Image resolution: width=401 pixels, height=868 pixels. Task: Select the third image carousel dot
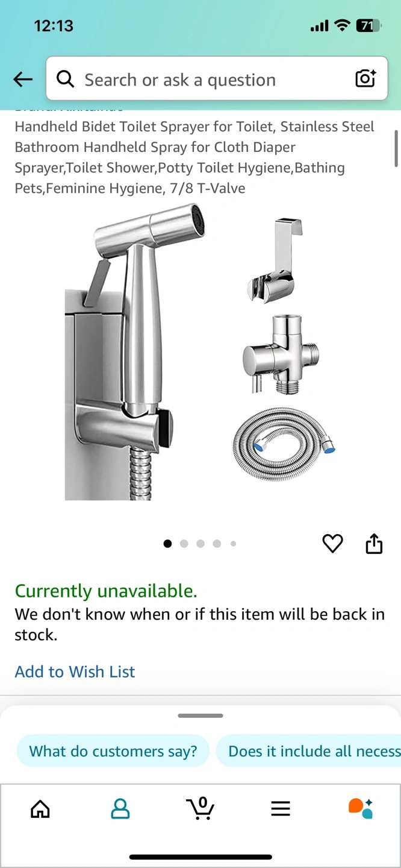pyautogui.click(x=200, y=544)
